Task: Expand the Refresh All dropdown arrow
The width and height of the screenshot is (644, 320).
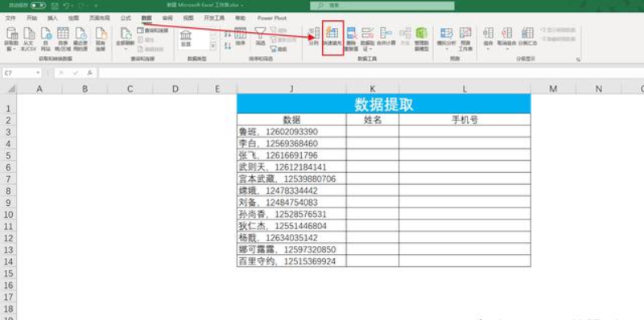Action: coord(126,49)
